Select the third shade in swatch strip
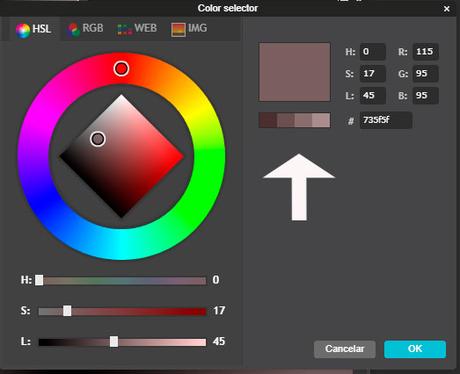 (303, 120)
